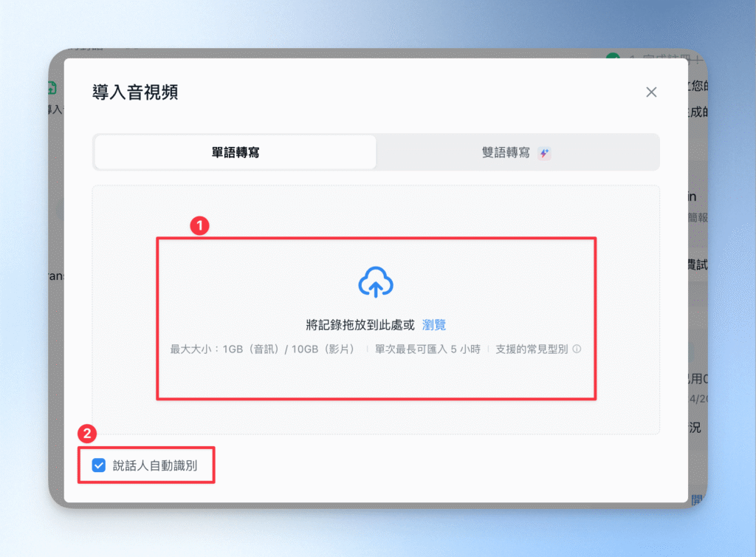Open the 瀏覽 file browse link
This screenshot has height=557, width=756.
pyautogui.click(x=434, y=325)
